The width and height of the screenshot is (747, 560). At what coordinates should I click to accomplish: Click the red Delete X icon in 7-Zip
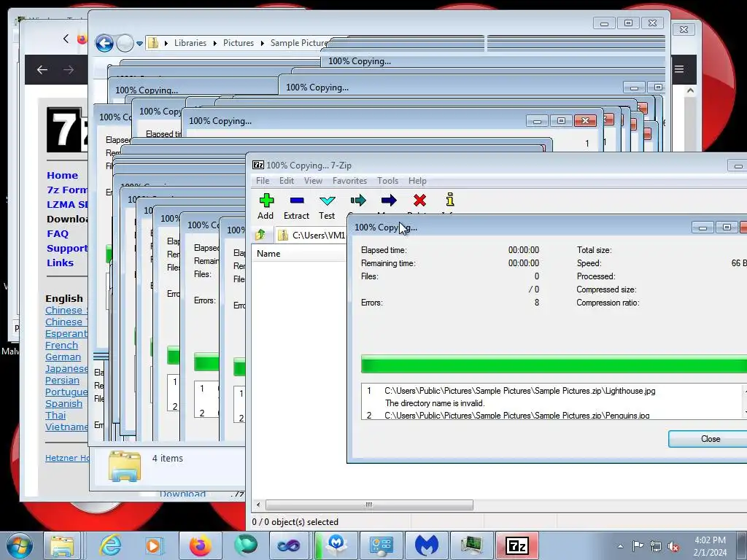pos(419,201)
